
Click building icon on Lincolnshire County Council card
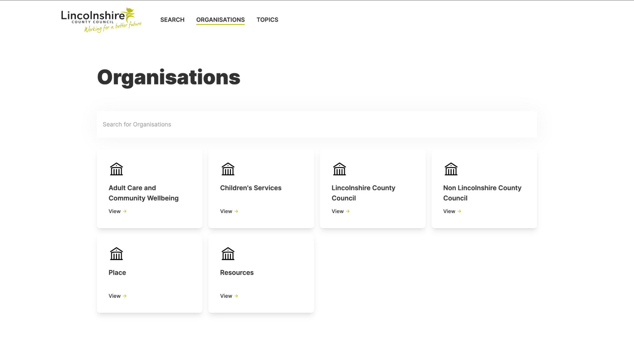click(x=339, y=169)
